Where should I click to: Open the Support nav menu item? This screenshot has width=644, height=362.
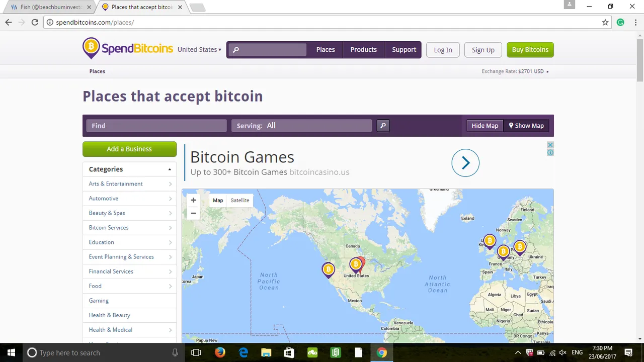point(404,49)
